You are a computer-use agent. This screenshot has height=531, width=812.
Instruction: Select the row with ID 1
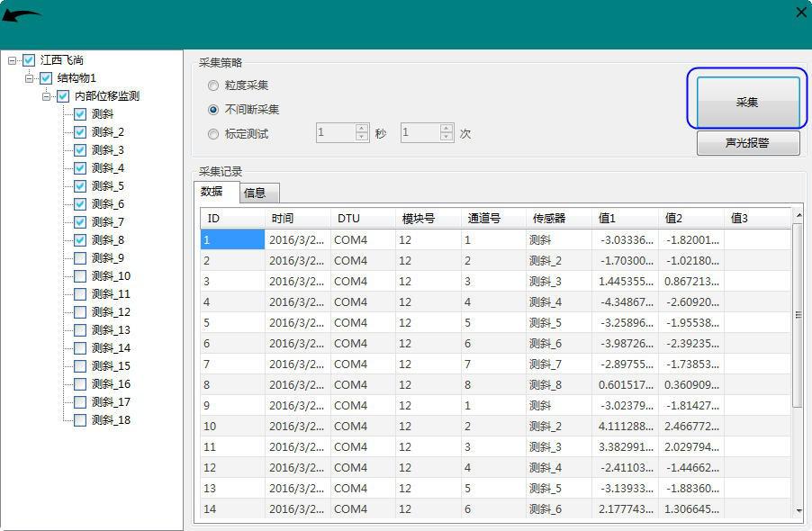click(496, 240)
